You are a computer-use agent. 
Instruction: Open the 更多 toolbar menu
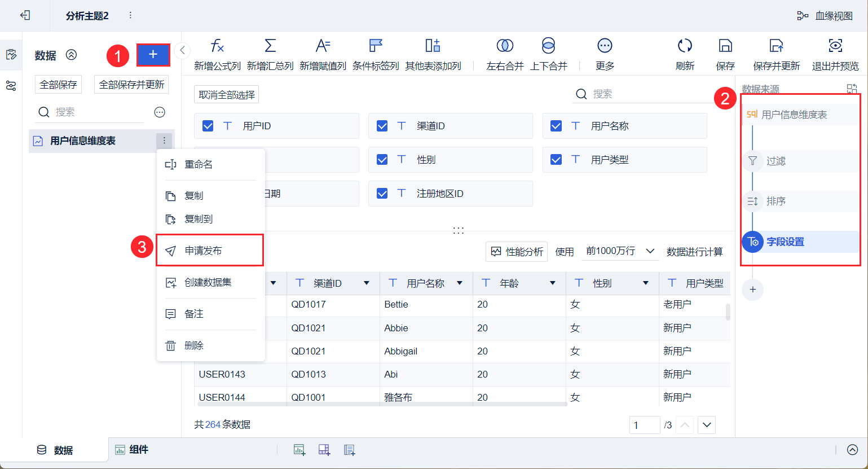[605, 55]
